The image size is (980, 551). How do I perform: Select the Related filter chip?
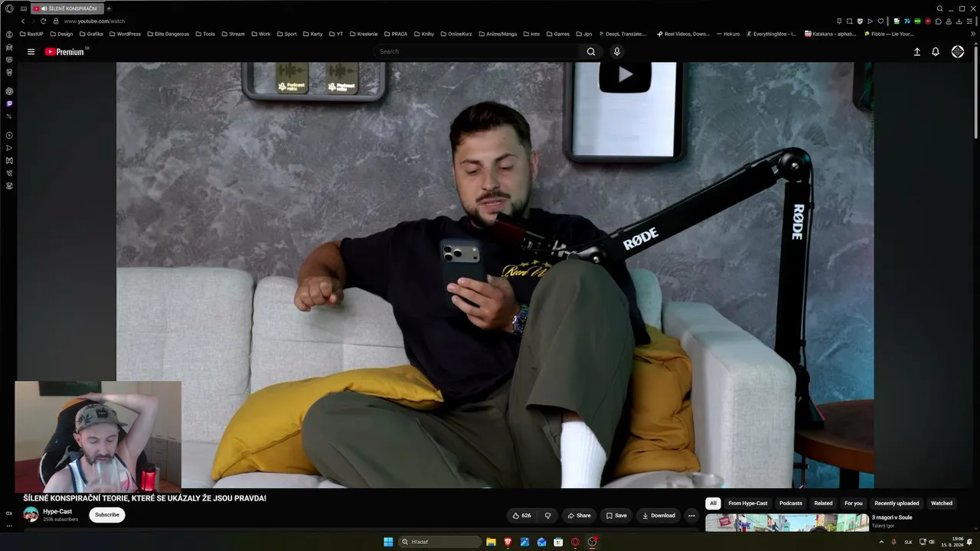pos(823,504)
